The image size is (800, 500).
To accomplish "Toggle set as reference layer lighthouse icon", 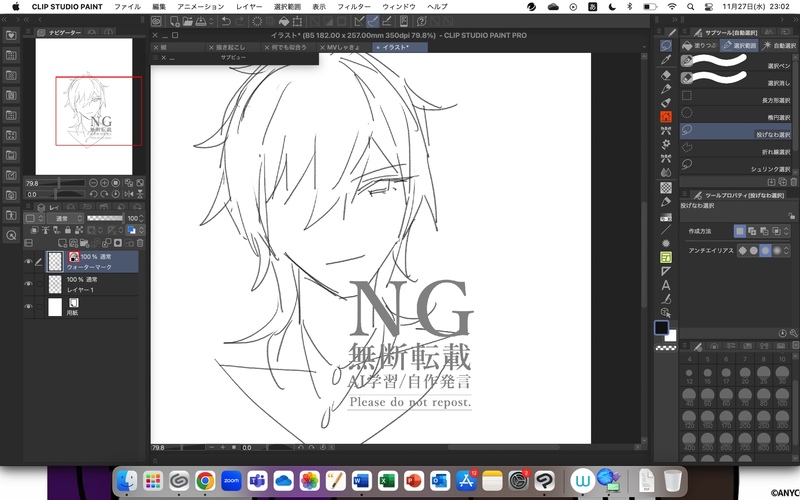I will click(45, 231).
